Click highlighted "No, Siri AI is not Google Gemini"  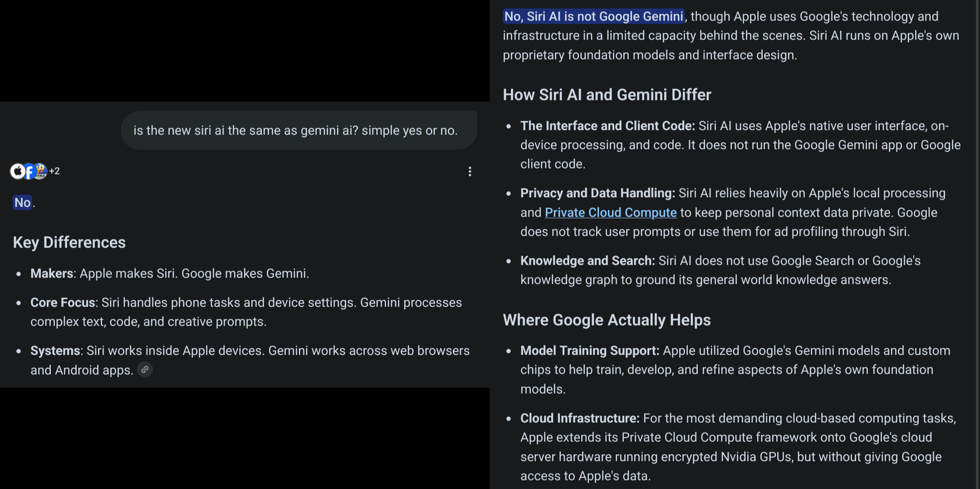593,16
